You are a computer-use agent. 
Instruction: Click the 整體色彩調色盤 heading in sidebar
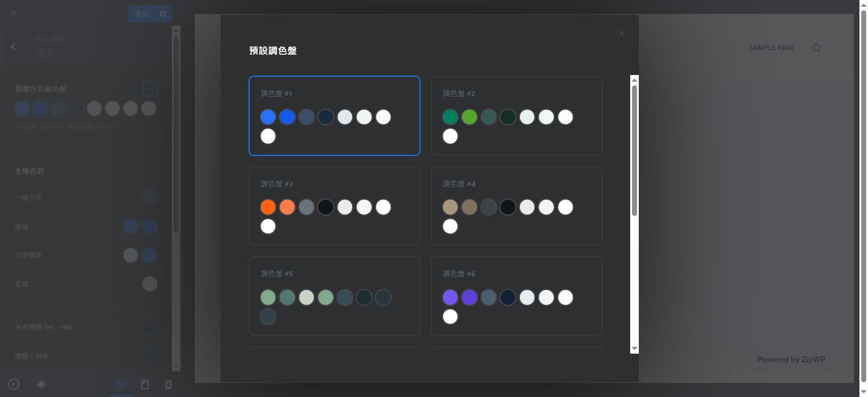click(40, 89)
